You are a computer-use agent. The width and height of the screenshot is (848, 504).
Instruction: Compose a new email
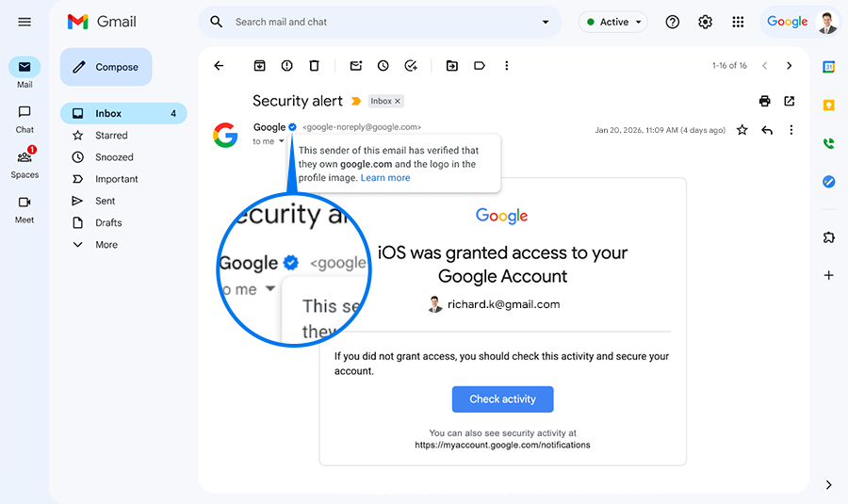coord(106,67)
